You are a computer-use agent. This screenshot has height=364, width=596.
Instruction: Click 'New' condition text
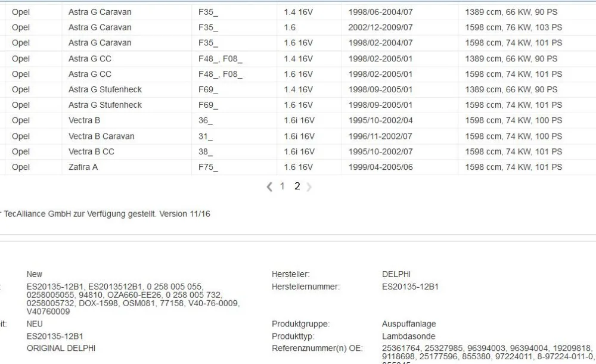point(34,274)
